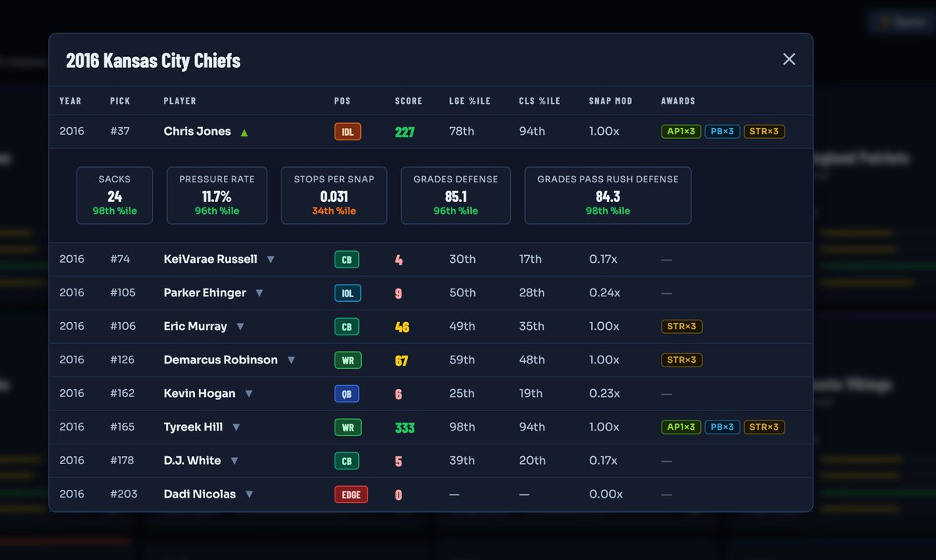
Task: Click the CB badge in Eric Murray row
Action: pos(346,327)
